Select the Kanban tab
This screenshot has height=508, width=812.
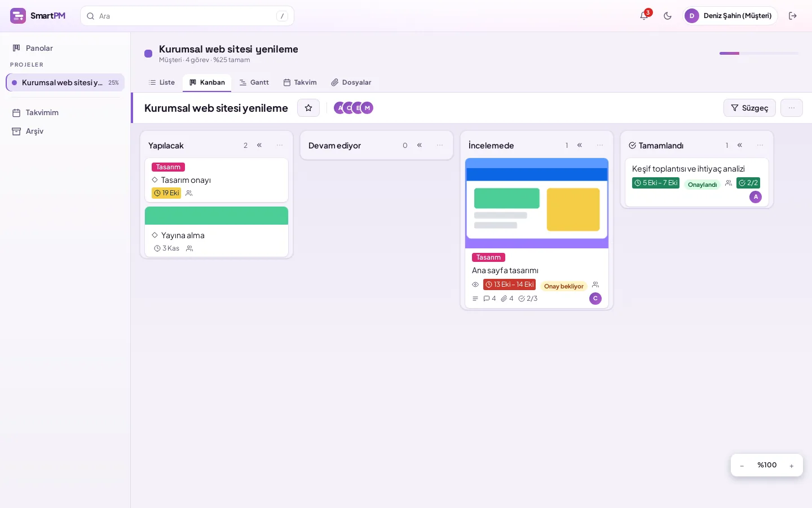[x=207, y=82]
